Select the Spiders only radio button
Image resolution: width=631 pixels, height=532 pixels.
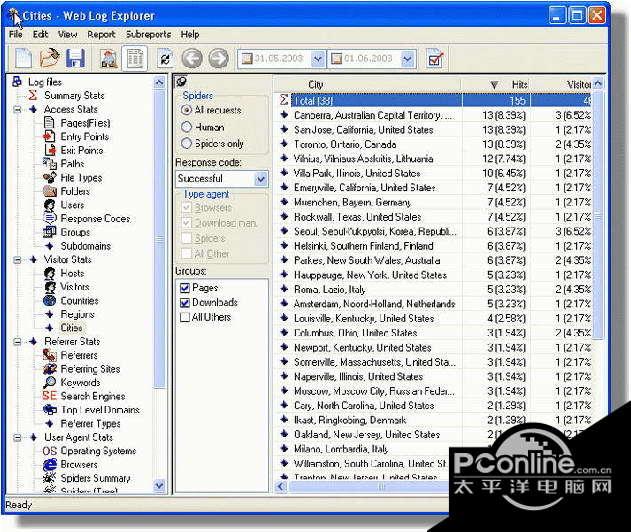pos(186,143)
